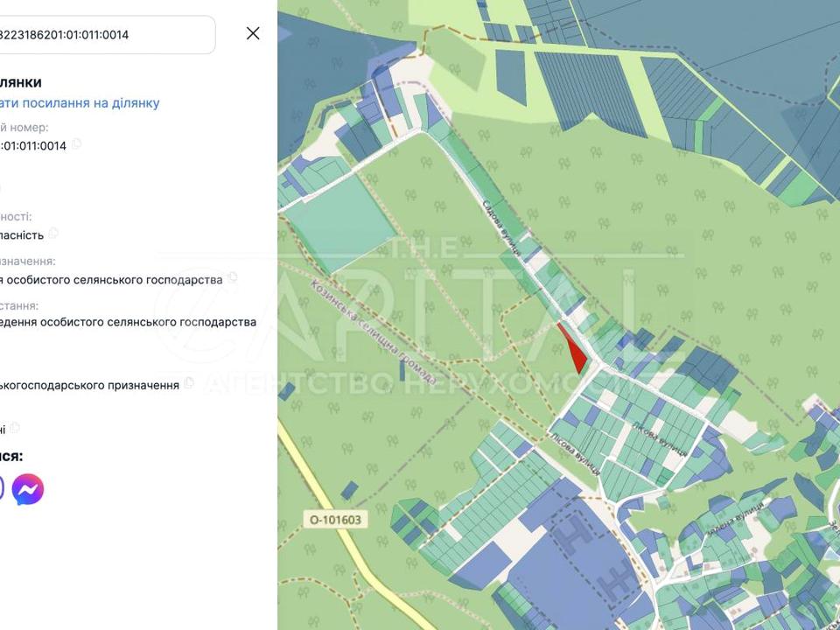Select the small isolated blue parcel near O-101603
840x630 pixels.
[349, 490]
